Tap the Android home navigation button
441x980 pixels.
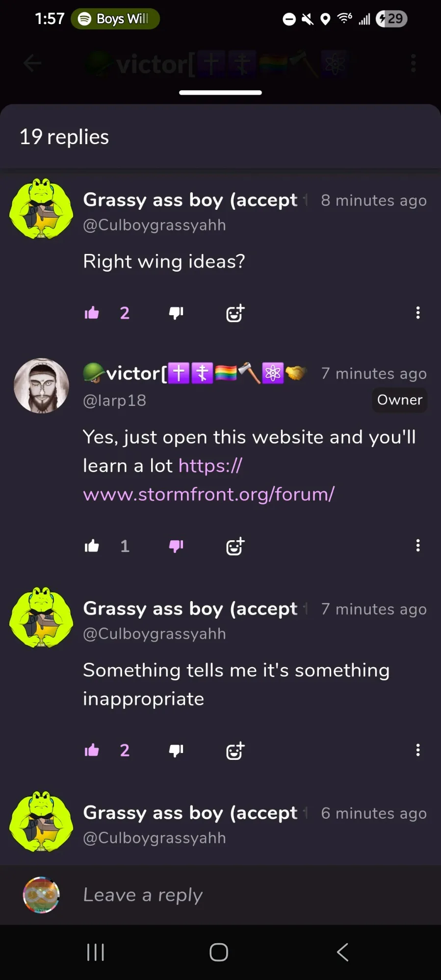tap(219, 953)
